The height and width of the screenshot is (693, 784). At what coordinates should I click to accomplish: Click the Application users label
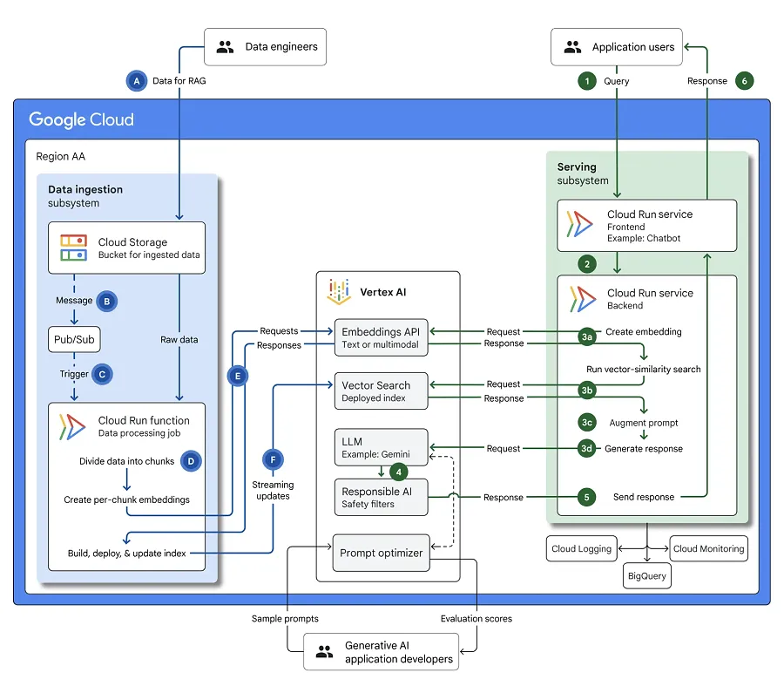tap(633, 47)
